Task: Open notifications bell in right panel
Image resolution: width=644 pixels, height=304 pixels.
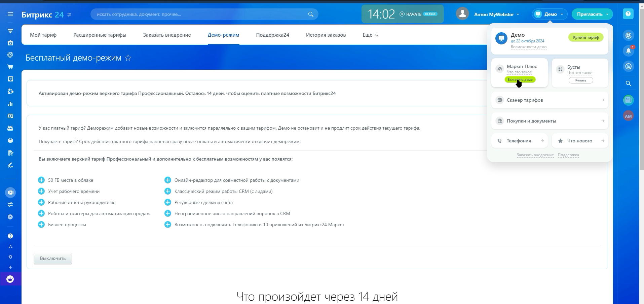Action: point(629,51)
